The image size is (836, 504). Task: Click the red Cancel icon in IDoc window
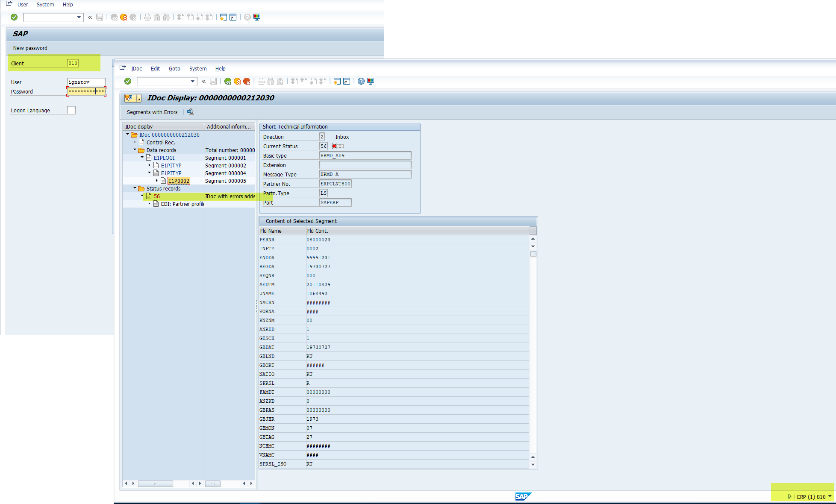[x=247, y=81]
